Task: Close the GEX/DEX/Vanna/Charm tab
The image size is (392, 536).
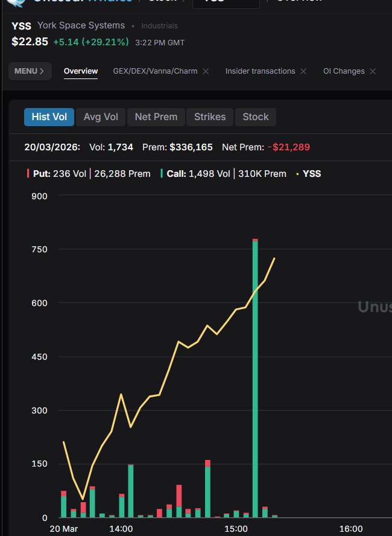Action: [x=206, y=71]
